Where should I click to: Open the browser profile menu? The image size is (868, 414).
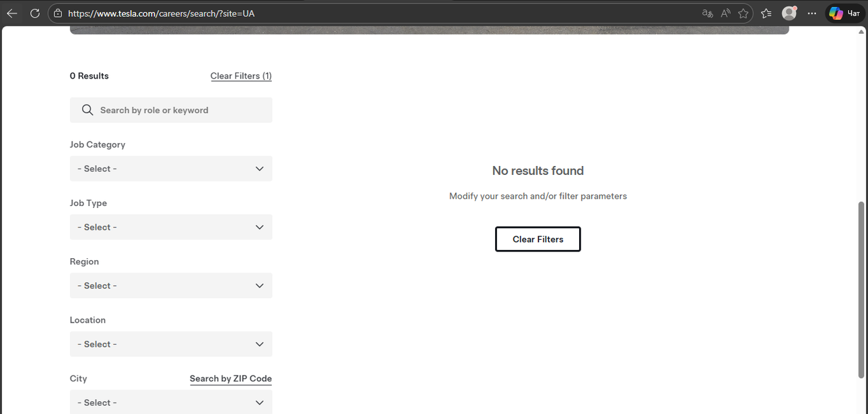[789, 13]
